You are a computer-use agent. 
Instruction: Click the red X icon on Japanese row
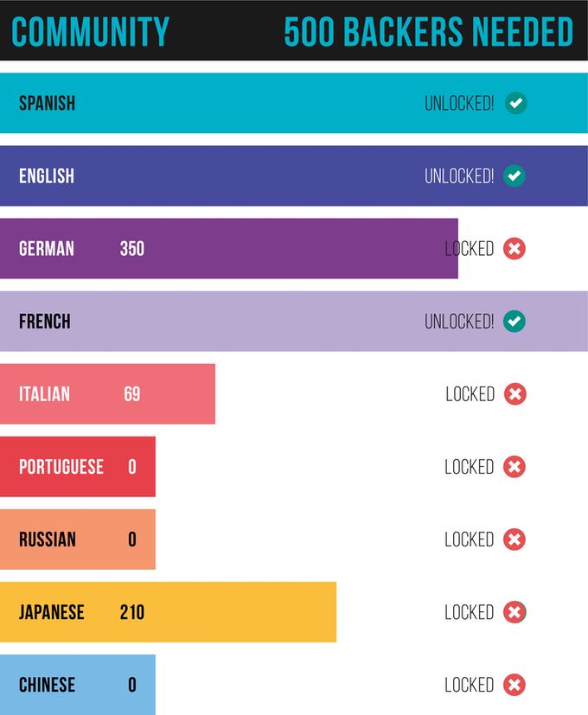pyautogui.click(x=514, y=612)
